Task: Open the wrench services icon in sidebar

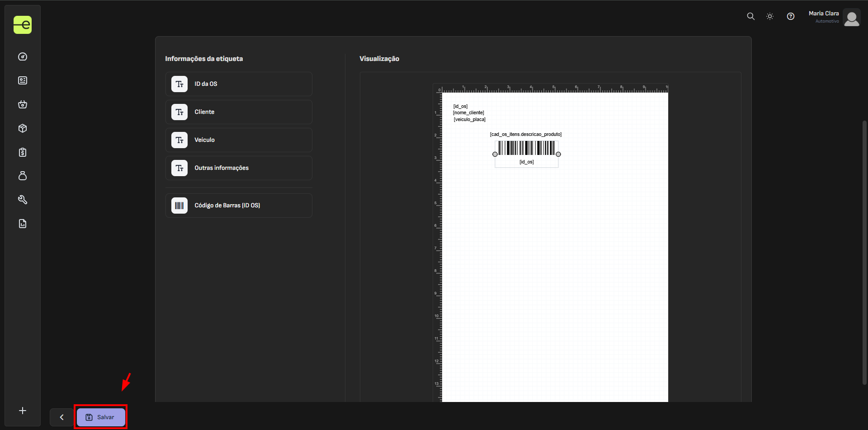Action: pos(23,200)
